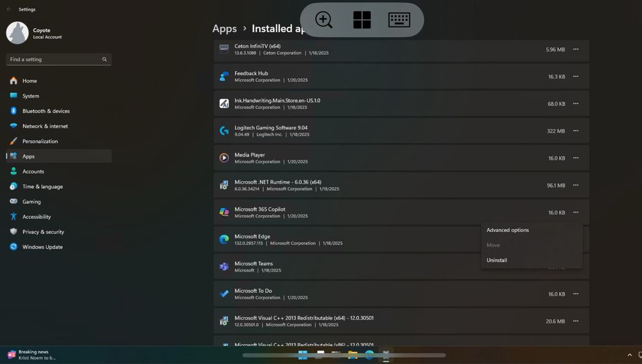Click the greyed Move menu entry

532,245
